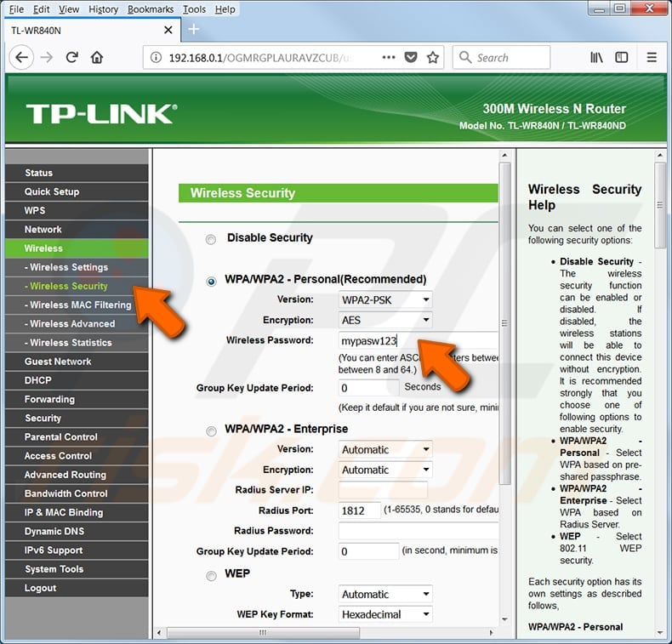Open Advanced Routing sidebar section

tap(77, 475)
